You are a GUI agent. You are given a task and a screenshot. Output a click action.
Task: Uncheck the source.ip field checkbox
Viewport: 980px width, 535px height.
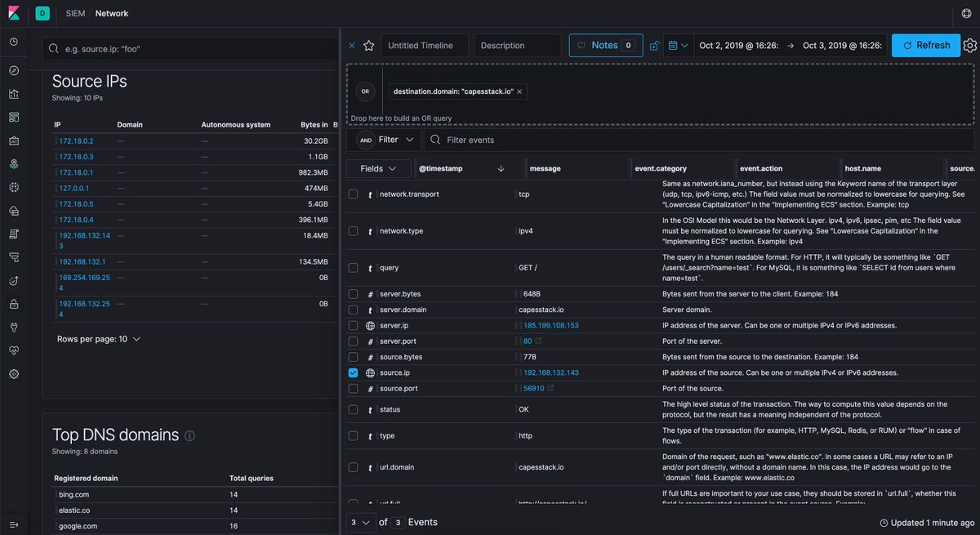(x=353, y=372)
